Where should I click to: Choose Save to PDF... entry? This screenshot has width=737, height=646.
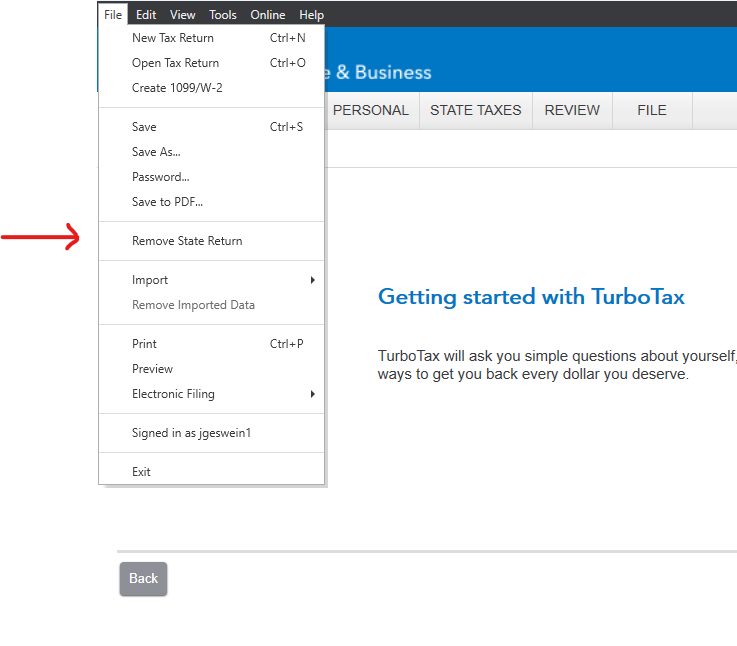pyautogui.click(x=212, y=202)
